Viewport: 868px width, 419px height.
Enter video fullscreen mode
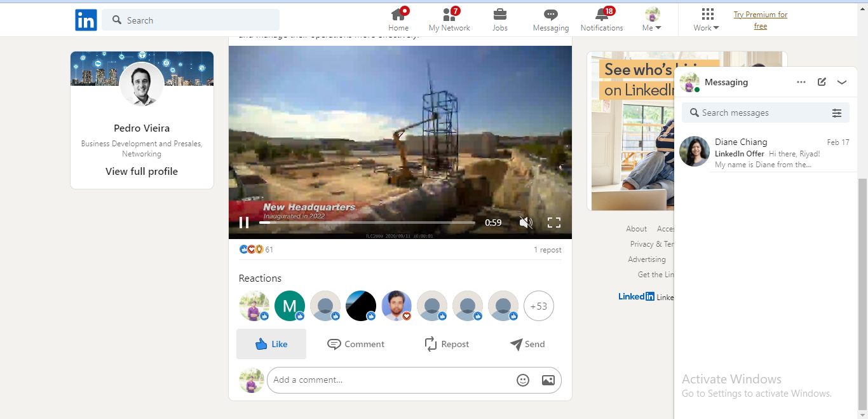coord(554,223)
